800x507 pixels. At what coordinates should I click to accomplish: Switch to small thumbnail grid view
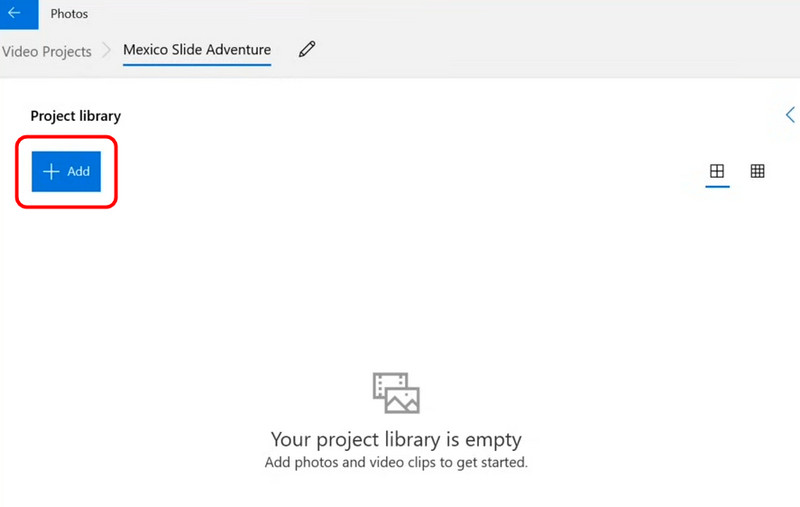(x=758, y=171)
